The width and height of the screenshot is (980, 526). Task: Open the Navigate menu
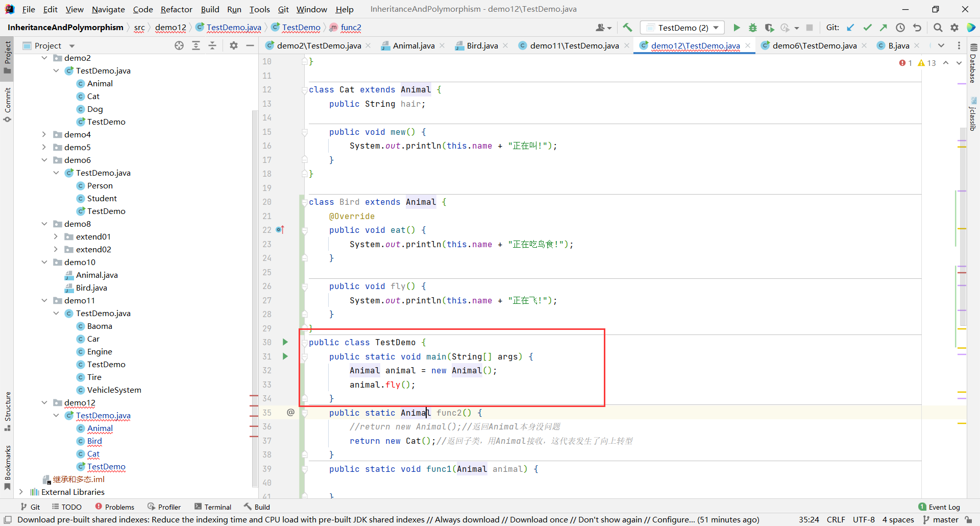tap(108, 9)
